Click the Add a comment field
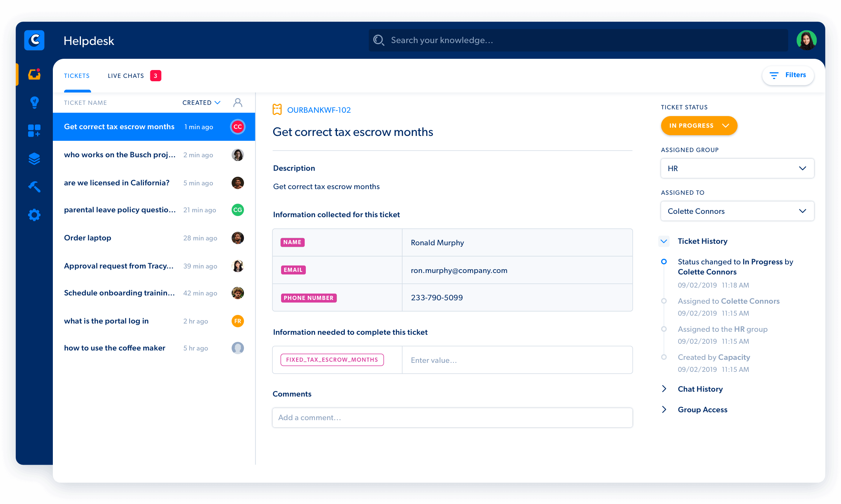Screen dimensions: 841x504 point(452,417)
